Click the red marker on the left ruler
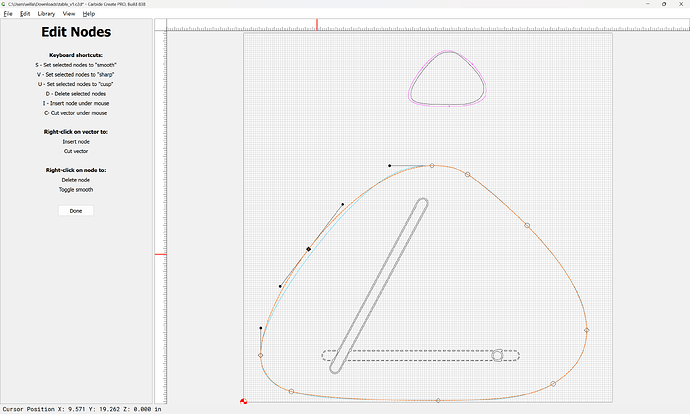 click(x=159, y=254)
